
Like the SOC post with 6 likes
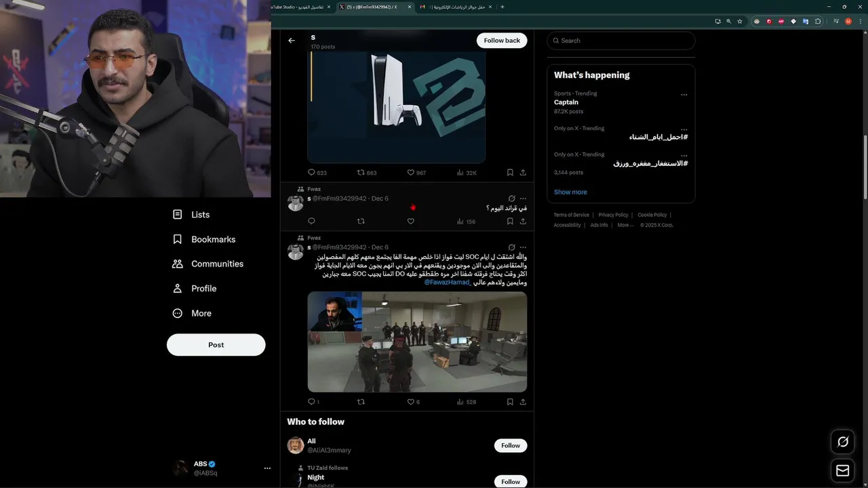click(410, 402)
